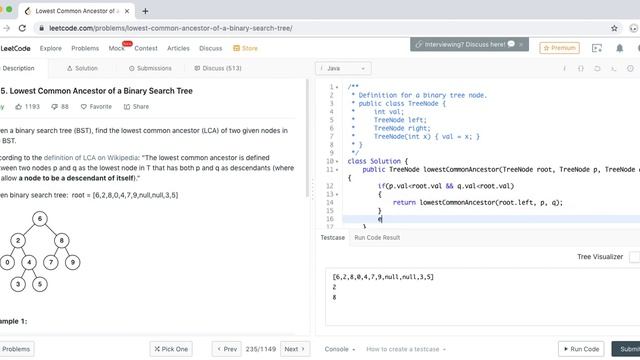The height and width of the screenshot is (360, 640).
Task: Dismiss the Interviewing banner with its close icon
Action: click(x=521, y=44)
